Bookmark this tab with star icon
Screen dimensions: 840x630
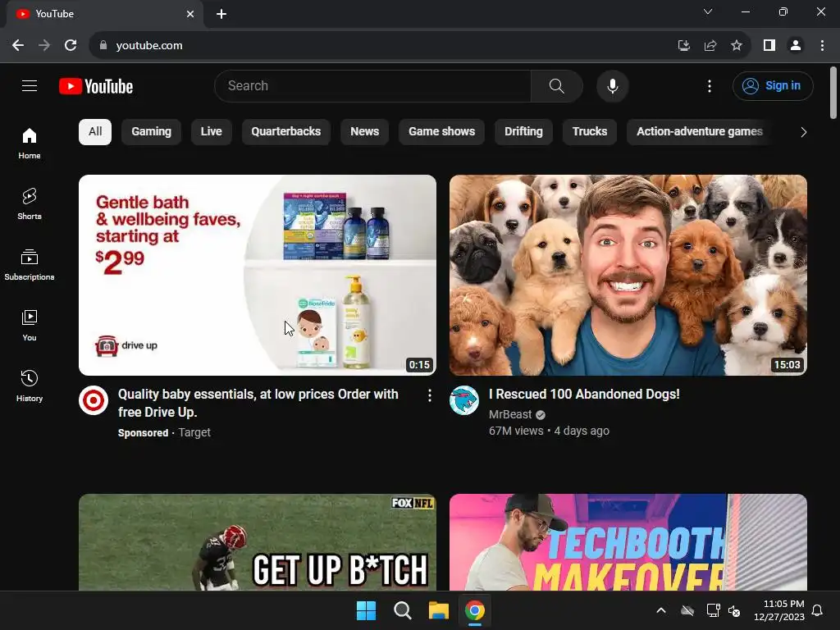[737, 46]
